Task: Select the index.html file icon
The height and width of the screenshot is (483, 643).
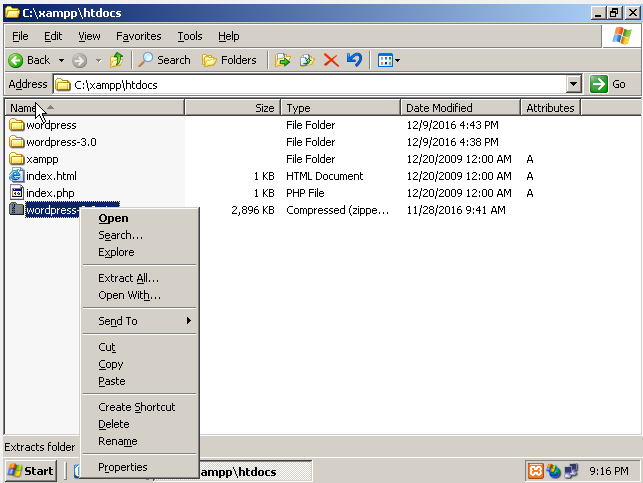Action: point(16,175)
